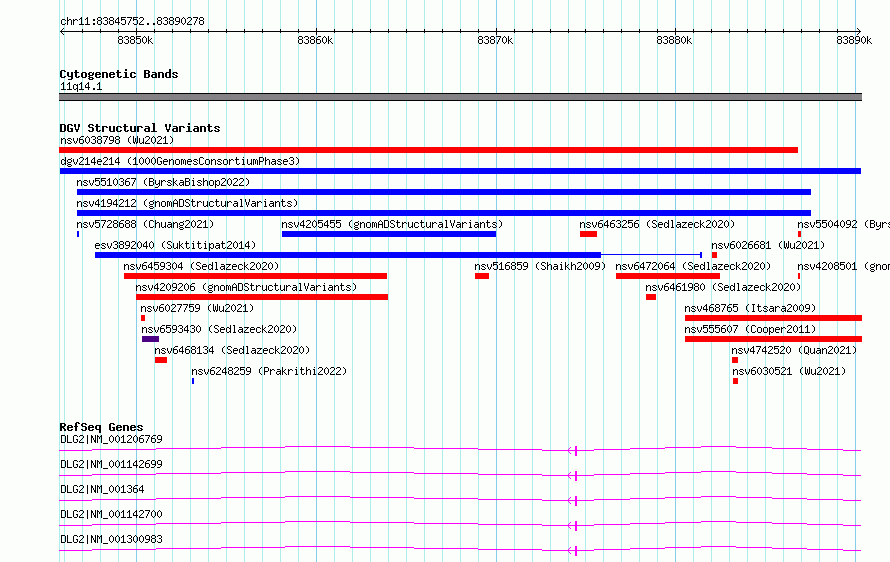Click the left arrow end of the ruler
Screen dimensions: 890x562
click(62, 31)
